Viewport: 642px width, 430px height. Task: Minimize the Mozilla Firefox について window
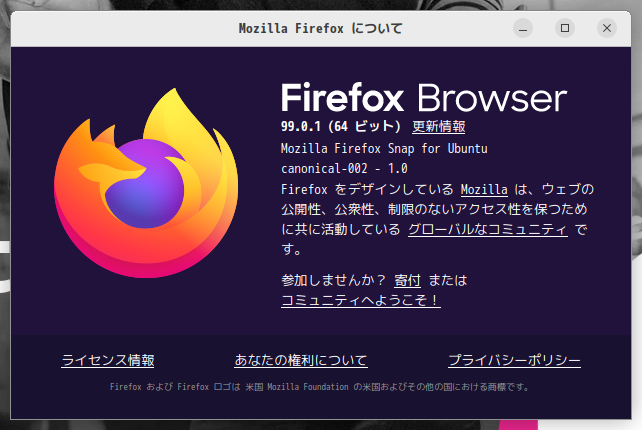523,28
